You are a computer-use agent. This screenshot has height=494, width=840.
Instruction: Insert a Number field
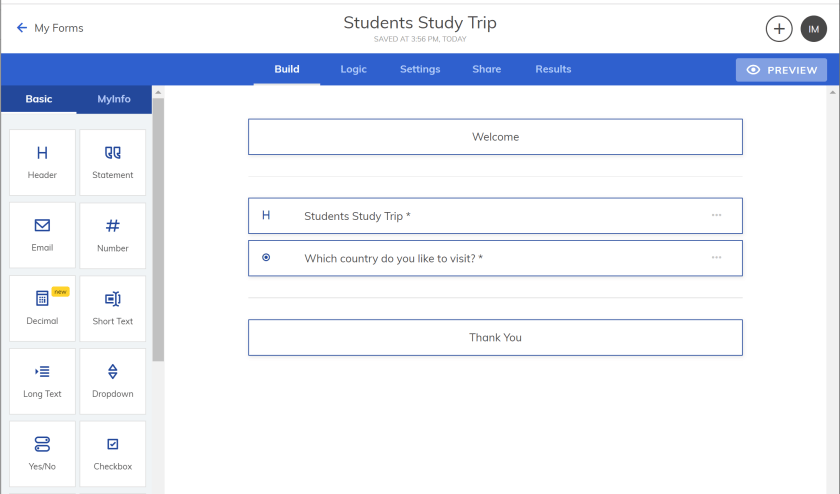pos(112,235)
